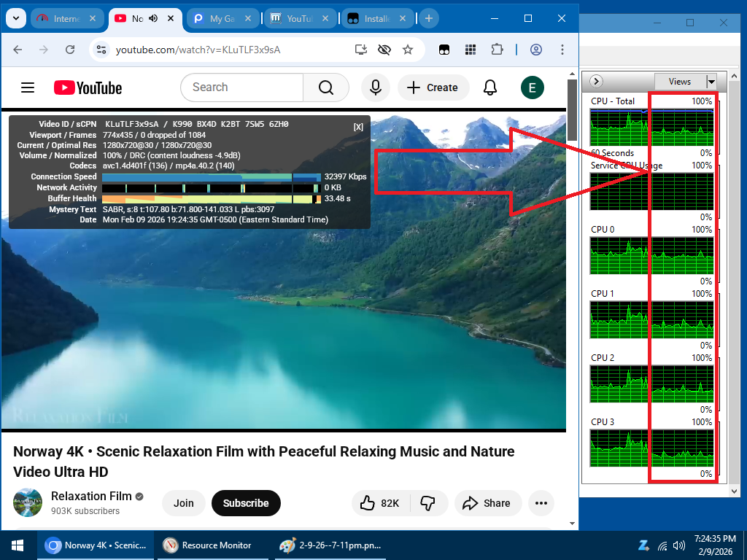Open the account avatar E
The width and height of the screenshot is (747, 560).
532,87
